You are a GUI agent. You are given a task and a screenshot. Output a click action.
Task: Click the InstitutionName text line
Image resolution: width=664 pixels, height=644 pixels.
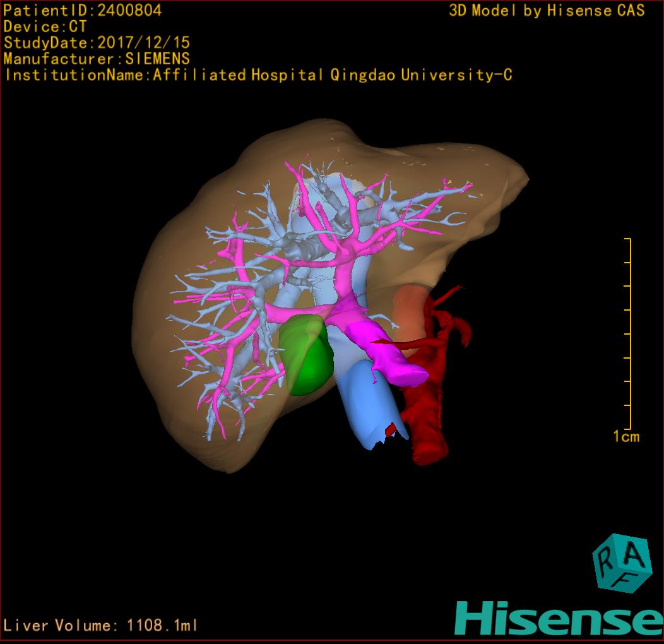click(258, 75)
